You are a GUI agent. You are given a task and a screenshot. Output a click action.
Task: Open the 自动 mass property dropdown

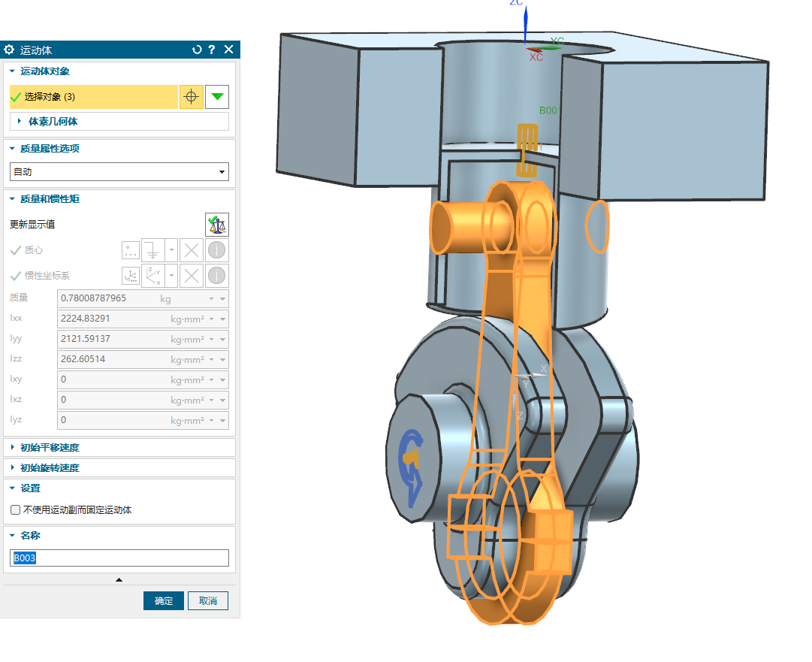coord(119,172)
